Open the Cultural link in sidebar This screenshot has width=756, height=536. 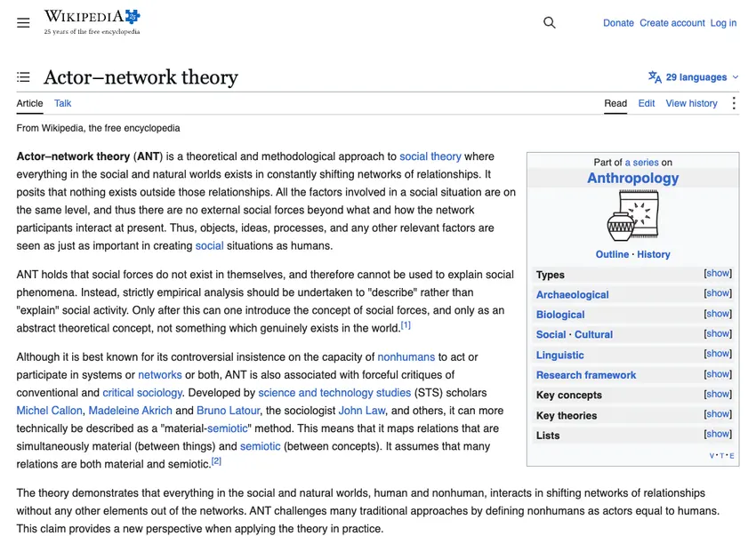593,335
